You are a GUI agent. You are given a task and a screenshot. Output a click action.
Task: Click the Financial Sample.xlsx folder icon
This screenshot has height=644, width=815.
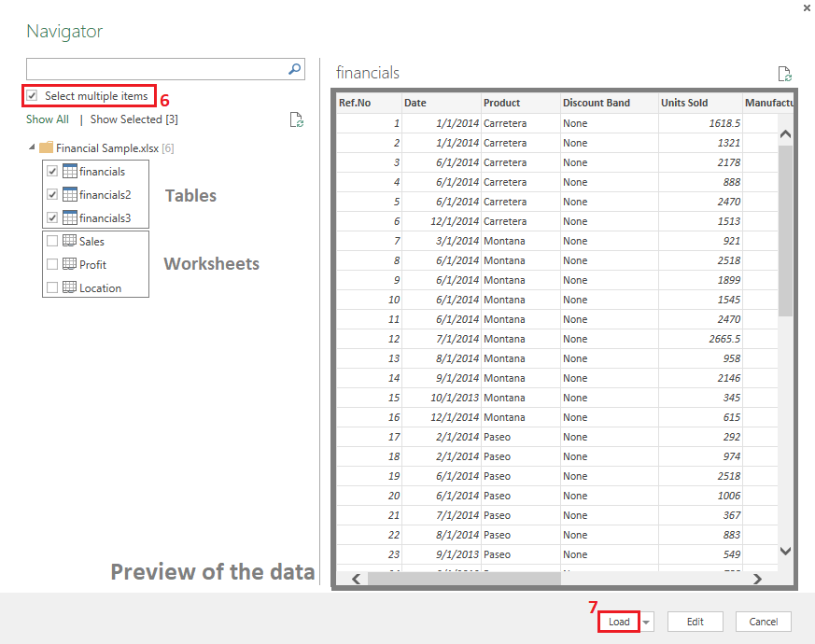[47, 147]
